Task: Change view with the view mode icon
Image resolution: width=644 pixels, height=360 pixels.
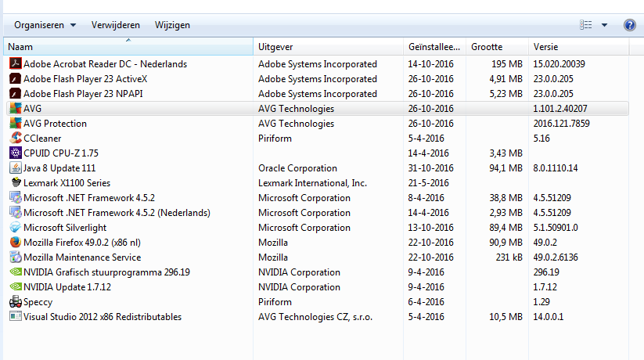Action: tap(586, 25)
